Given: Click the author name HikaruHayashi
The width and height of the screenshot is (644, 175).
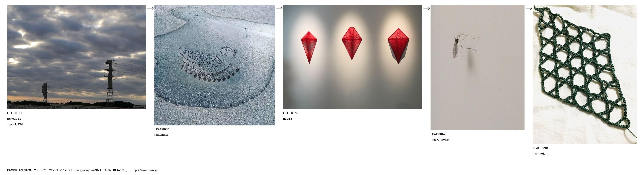Looking at the screenshot, I should [441, 140].
